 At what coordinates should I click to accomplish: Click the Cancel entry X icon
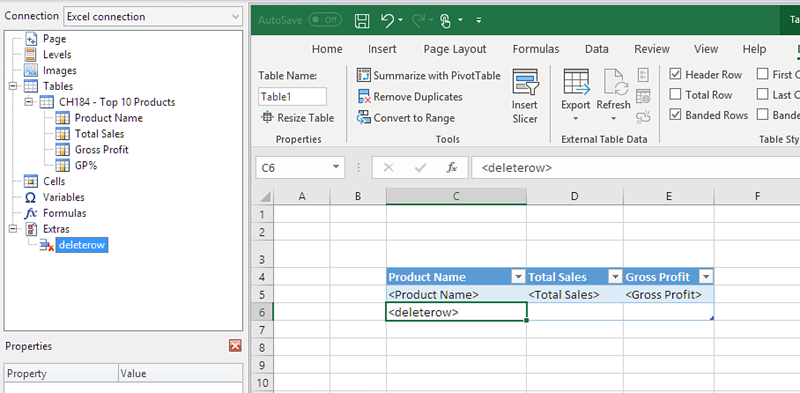coord(388,168)
